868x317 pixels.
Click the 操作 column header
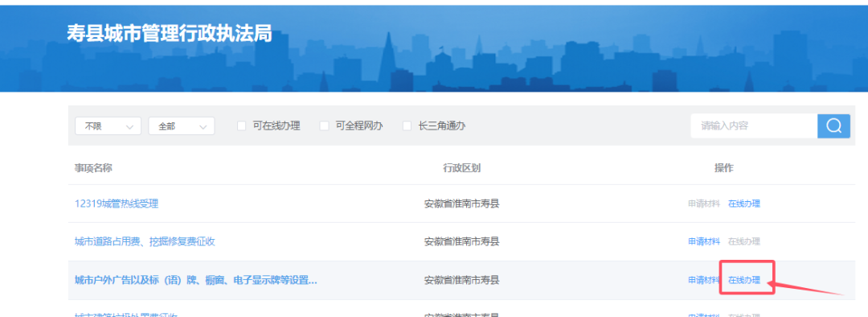pyautogui.click(x=723, y=168)
